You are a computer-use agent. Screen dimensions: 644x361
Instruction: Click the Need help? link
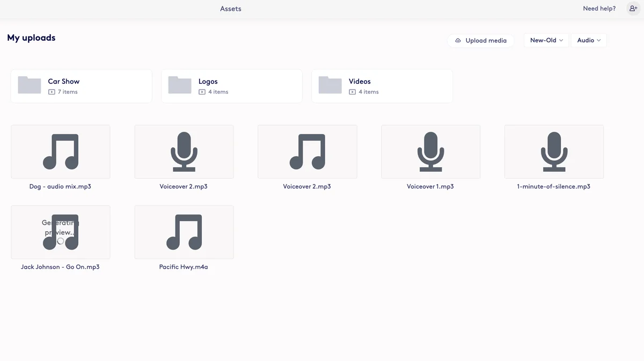point(599,8)
